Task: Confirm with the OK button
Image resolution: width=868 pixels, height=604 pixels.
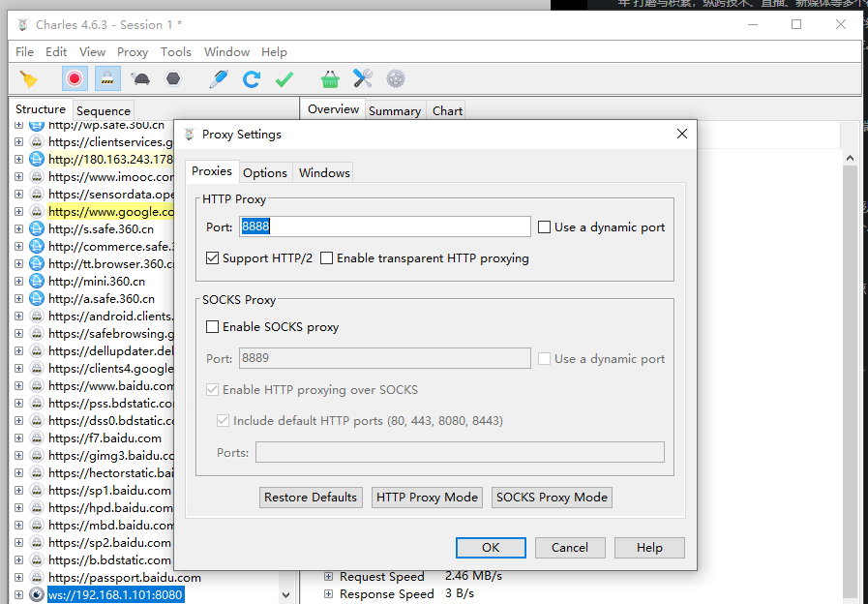Action: [x=491, y=548]
